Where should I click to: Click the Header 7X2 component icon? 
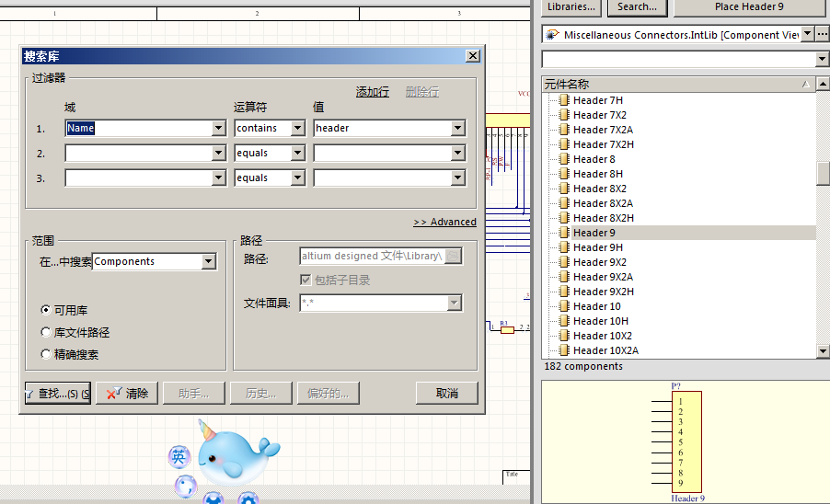tap(564, 115)
